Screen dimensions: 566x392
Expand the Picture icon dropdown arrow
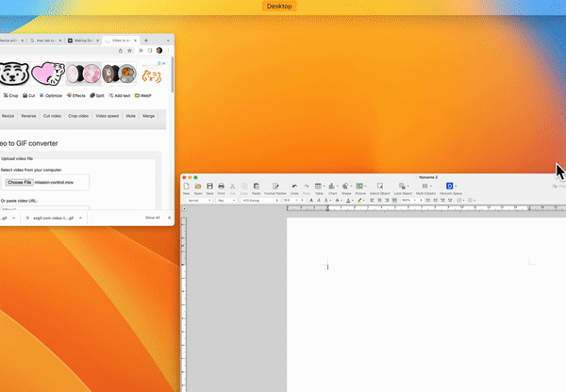click(365, 186)
